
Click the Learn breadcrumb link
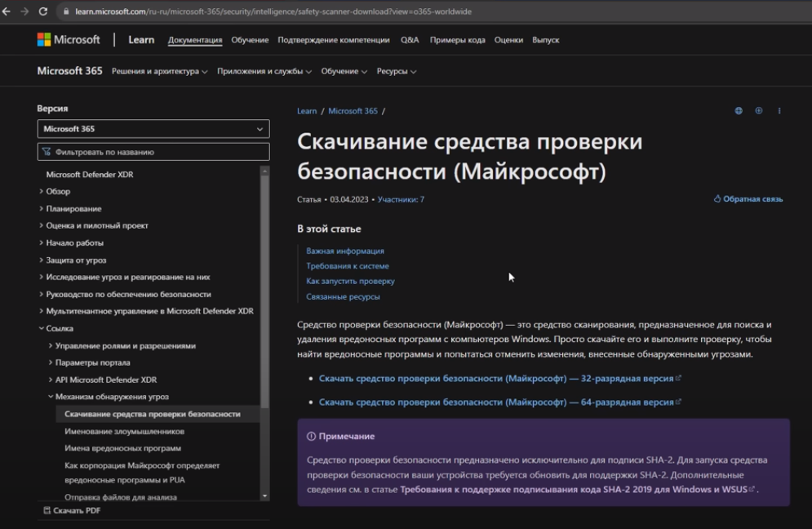coord(307,111)
